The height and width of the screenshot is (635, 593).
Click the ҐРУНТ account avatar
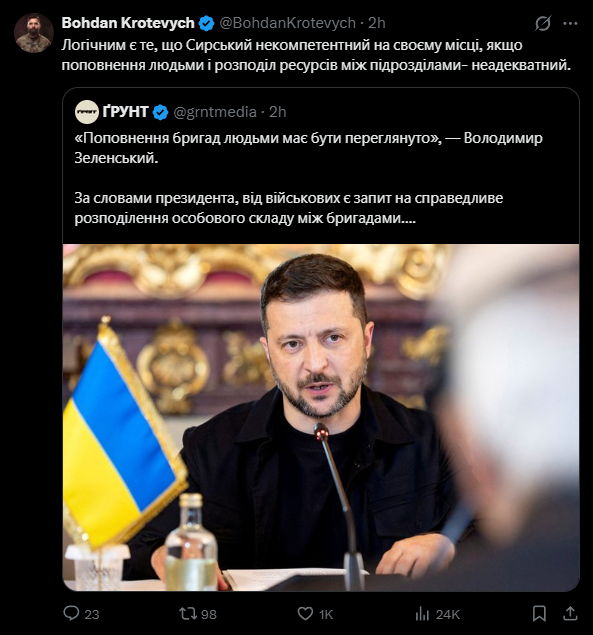[x=87, y=112]
